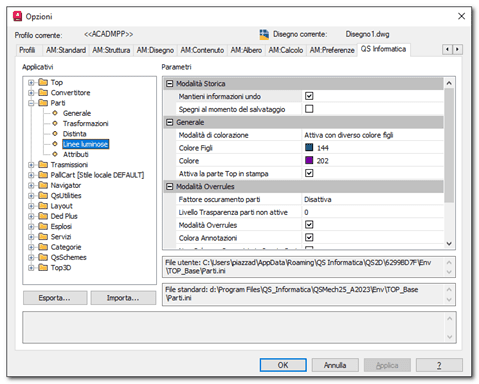
Task: Uncheck the Modalità Overrules row's checkbox
Action: [309, 225]
